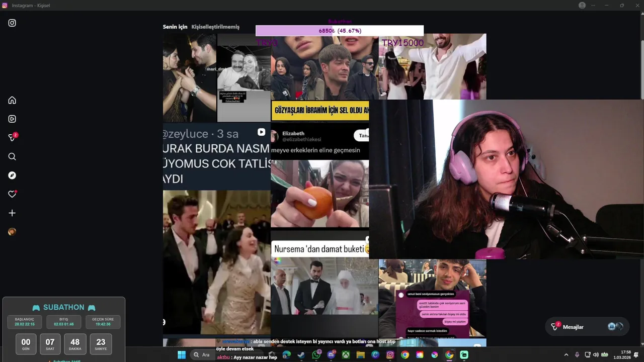Open direct messages icon with the badge

(x=13, y=137)
